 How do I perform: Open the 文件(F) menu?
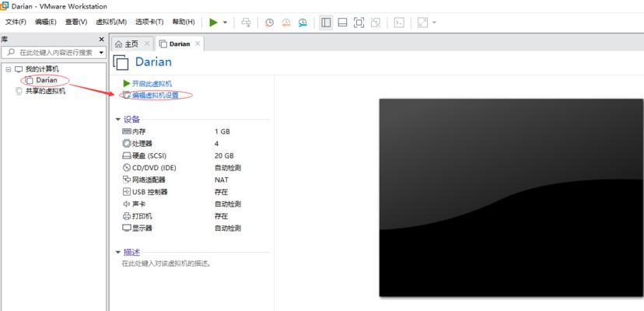pyautogui.click(x=16, y=23)
